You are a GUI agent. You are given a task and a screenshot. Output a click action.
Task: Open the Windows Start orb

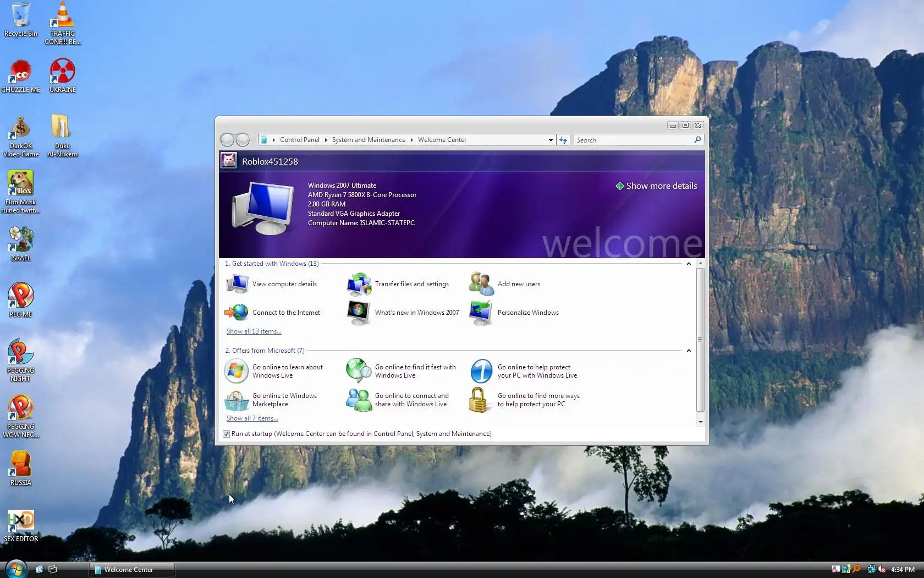point(15,568)
